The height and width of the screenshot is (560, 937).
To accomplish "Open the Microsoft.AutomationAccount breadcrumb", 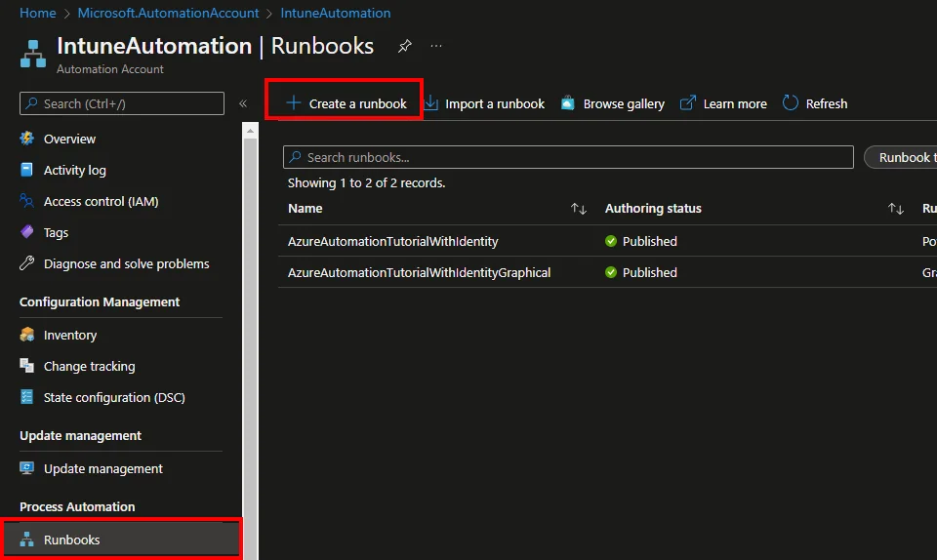I will [168, 13].
